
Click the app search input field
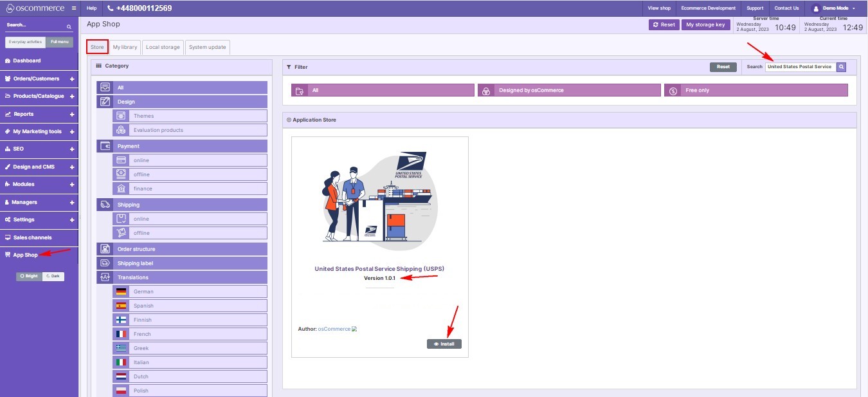(800, 67)
